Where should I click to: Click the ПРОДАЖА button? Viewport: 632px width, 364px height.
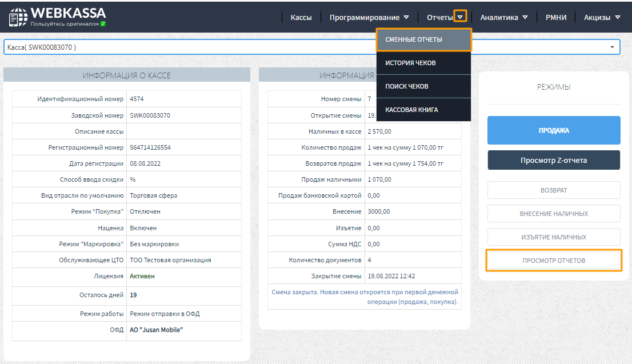tap(553, 130)
